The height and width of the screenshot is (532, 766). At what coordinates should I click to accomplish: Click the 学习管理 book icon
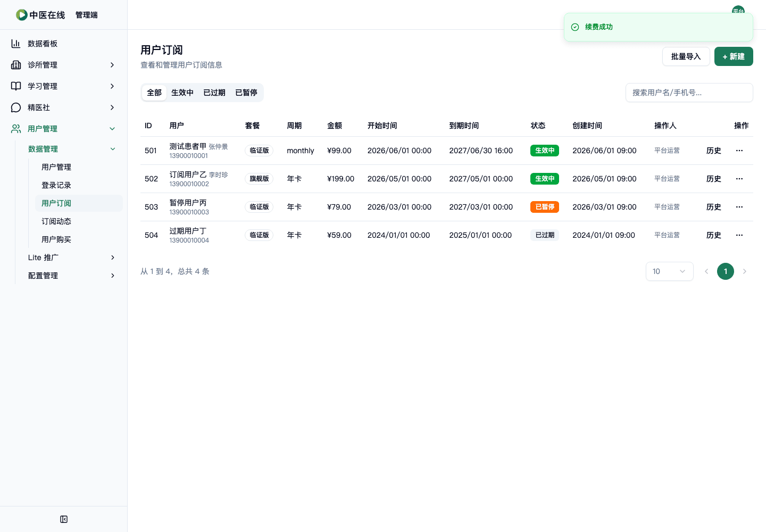(16, 86)
